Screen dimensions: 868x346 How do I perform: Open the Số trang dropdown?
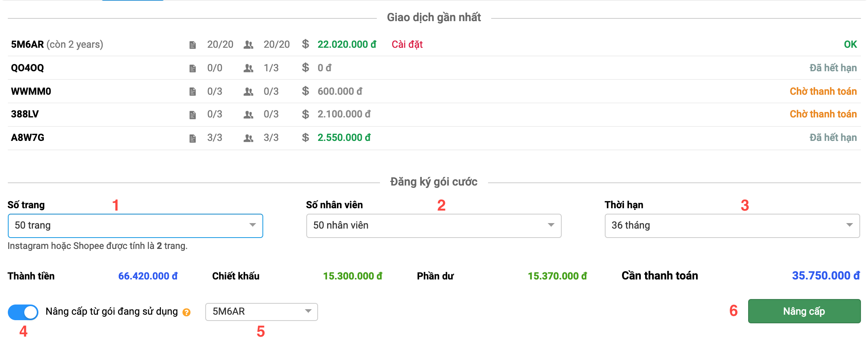click(x=135, y=225)
